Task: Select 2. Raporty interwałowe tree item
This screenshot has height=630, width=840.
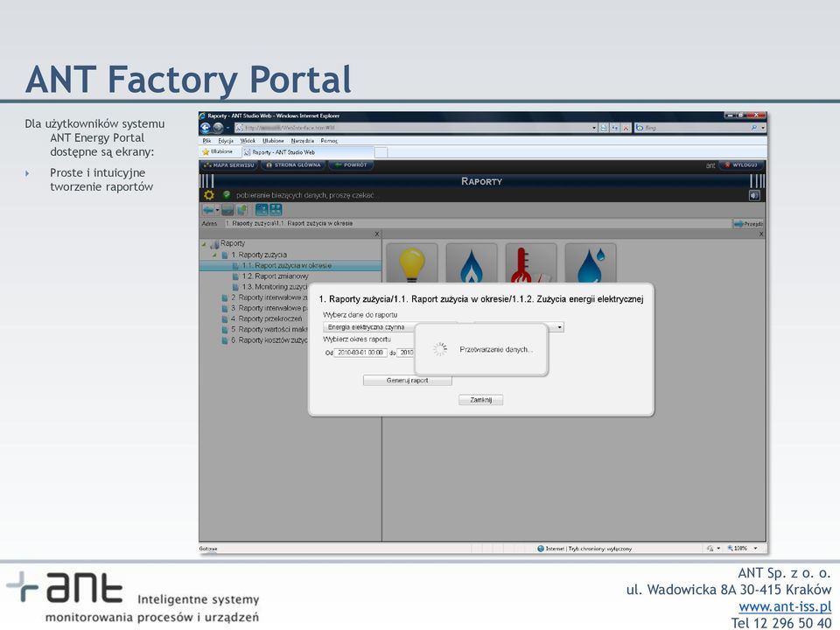Action: coord(269,297)
